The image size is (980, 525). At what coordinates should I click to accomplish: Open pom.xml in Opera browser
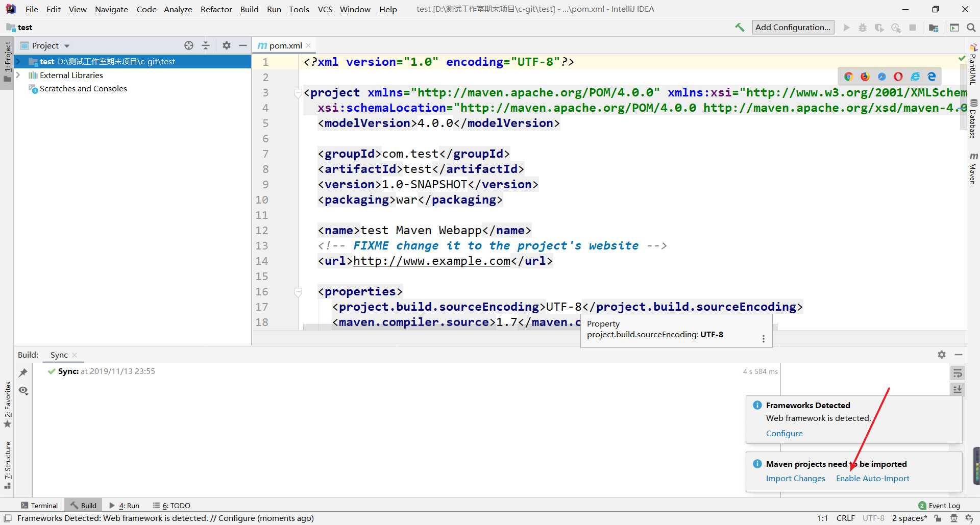(898, 77)
